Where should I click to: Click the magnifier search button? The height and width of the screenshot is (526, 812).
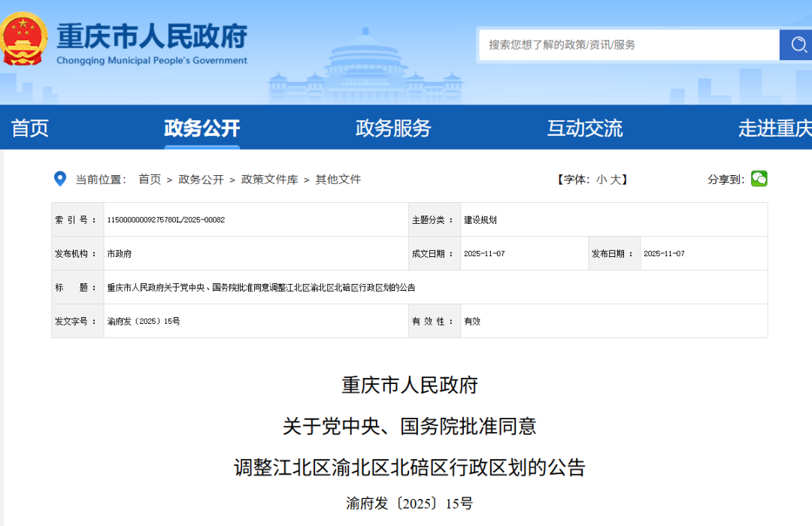tap(795, 45)
